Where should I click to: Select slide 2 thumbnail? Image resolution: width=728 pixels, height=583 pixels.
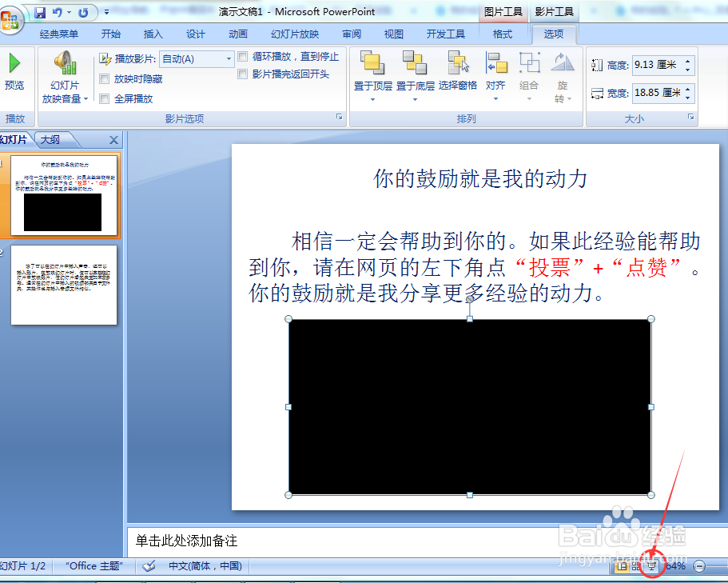pos(64,285)
